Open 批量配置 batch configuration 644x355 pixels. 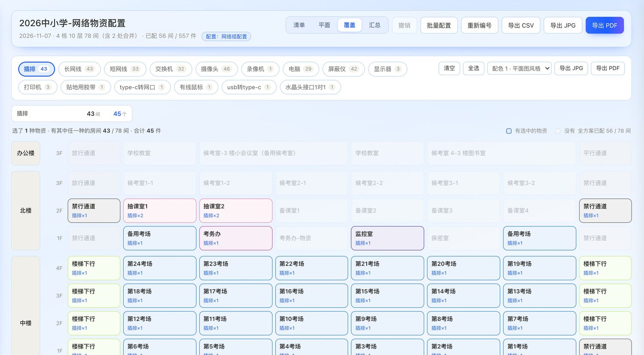[x=439, y=25]
